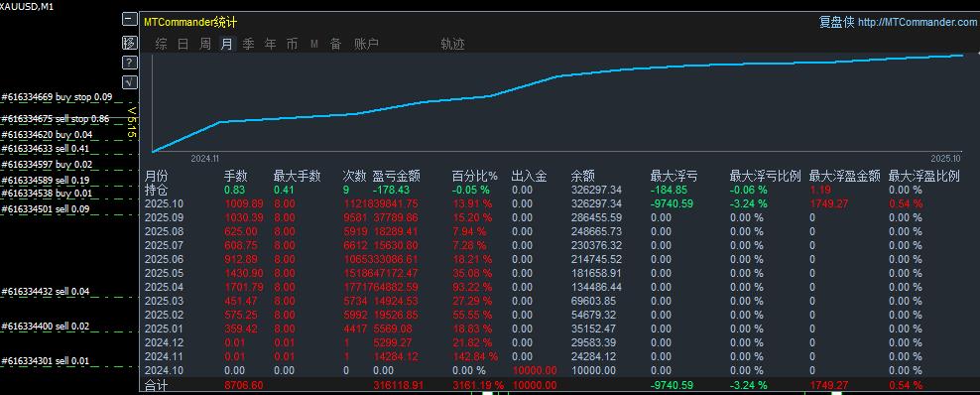The height and width of the screenshot is (395, 980).
Task: Click the √ check icon
Action: pos(129,82)
